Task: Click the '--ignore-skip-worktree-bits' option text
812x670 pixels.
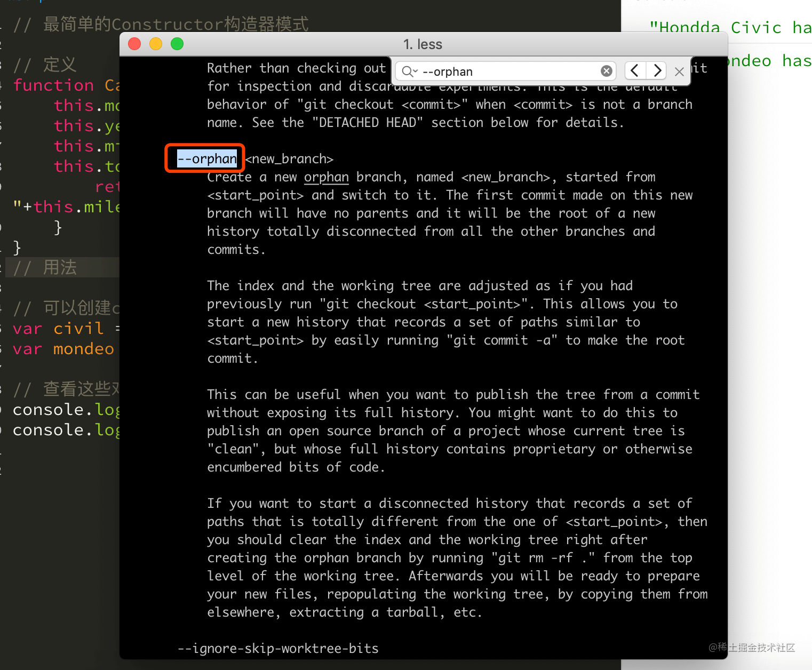Action: [277, 648]
